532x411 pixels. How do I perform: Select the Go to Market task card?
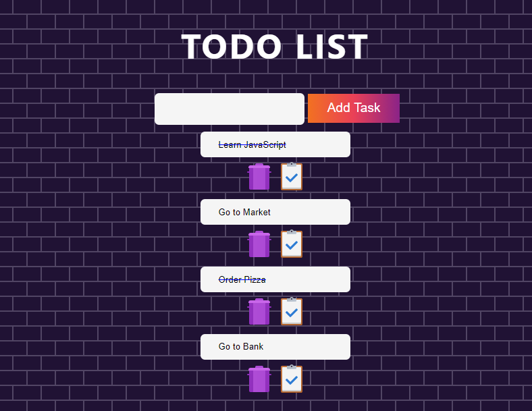[x=275, y=212]
